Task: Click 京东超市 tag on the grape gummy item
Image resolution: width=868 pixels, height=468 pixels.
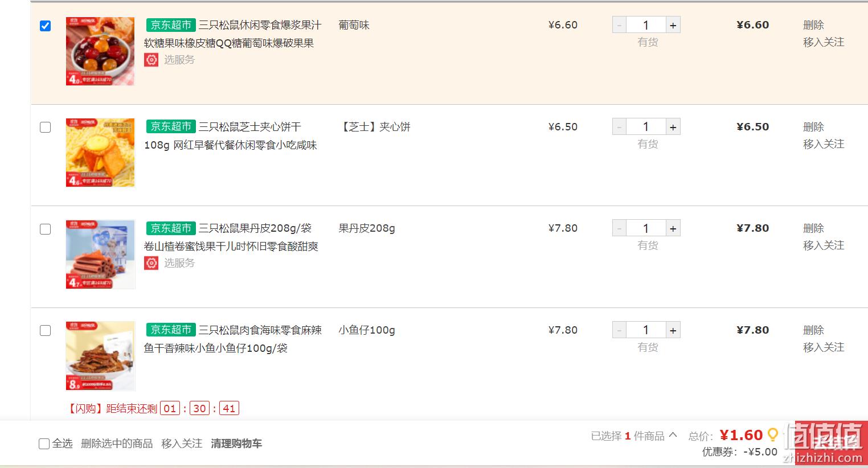Action: [171, 25]
